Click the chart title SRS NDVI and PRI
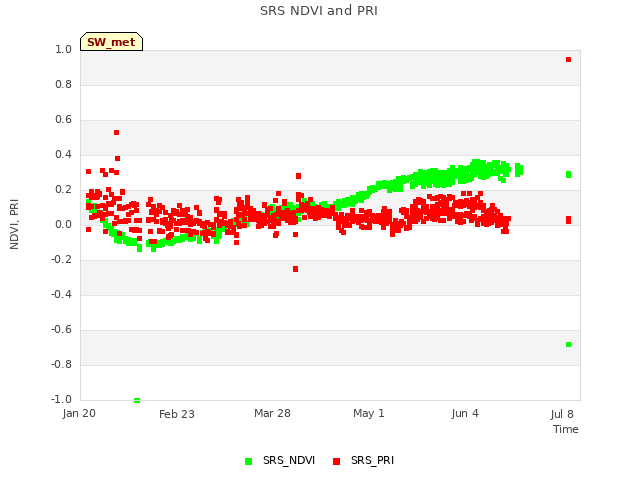 pyautogui.click(x=319, y=11)
